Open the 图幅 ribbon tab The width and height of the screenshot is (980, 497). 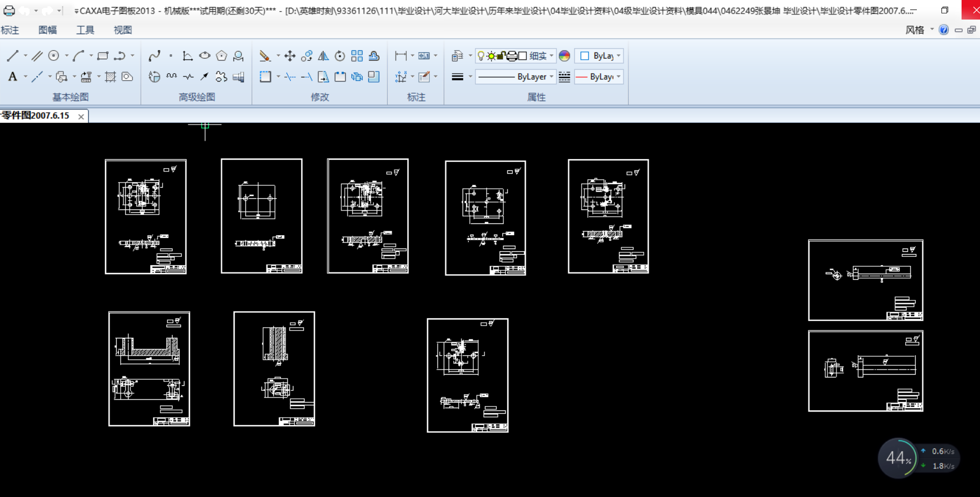47,30
